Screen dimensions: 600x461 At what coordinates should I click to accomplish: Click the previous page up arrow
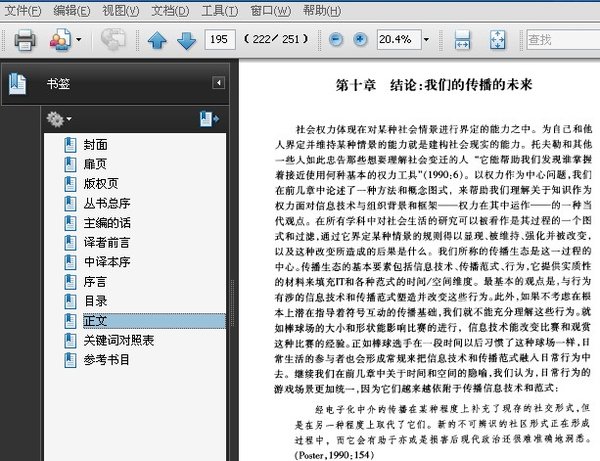click(x=157, y=41)
